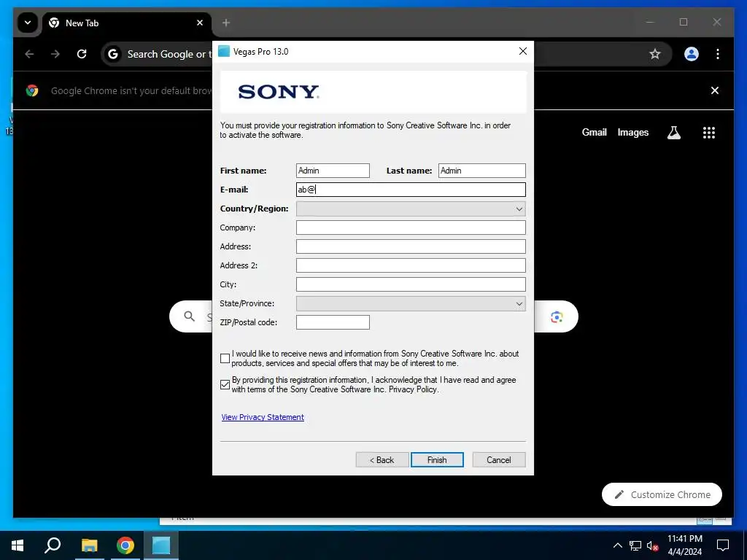Open Search Labs flask icon

click(x=673, y=133)
